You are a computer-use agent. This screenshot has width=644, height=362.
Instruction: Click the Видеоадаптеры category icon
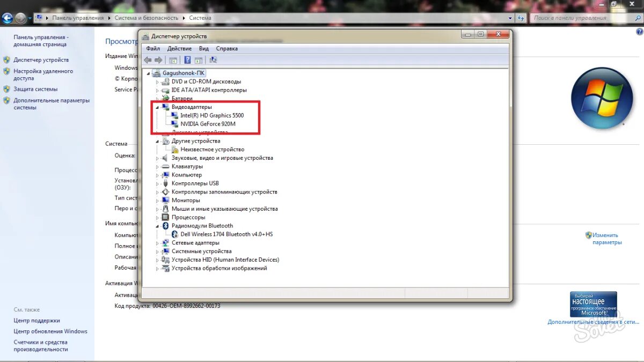click(x=165, y=107)
